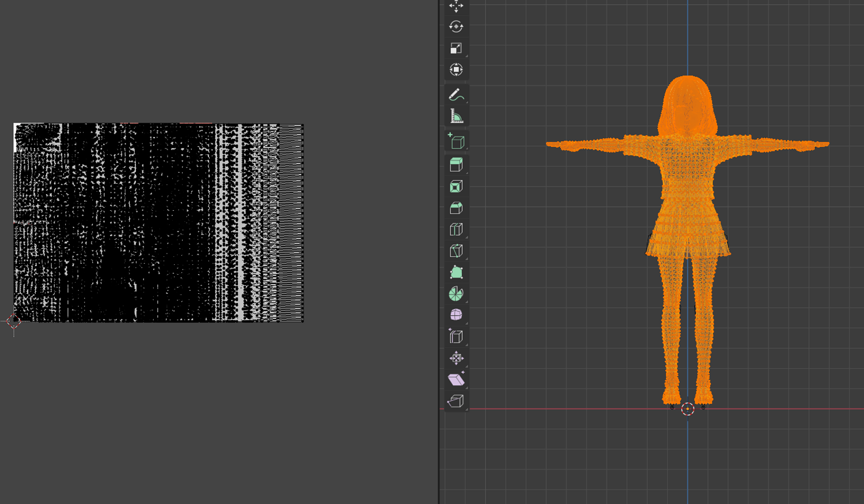The height and width of the screenshot is (504, 864).
Task: Select the Rotate tool
Action: pyautogui.click(x=456, y=26)
